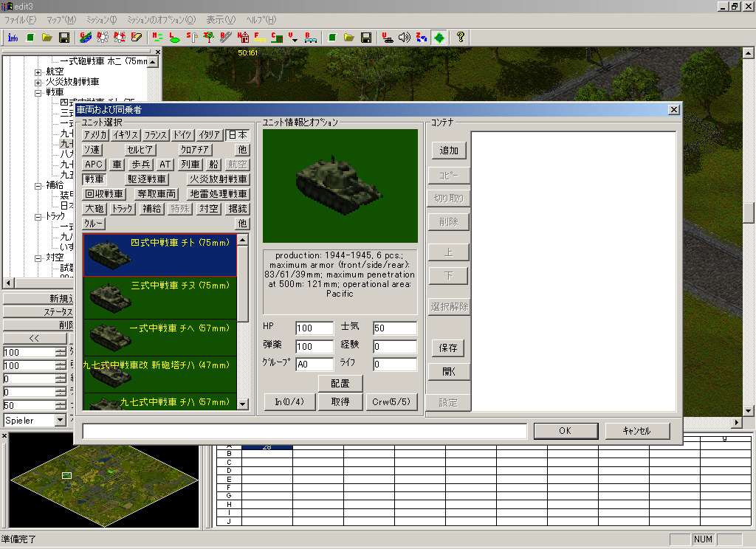Open the マップ(M) menu
Image resolution: width=756 pixels, height=549 pixels.
tap(61, 20)
